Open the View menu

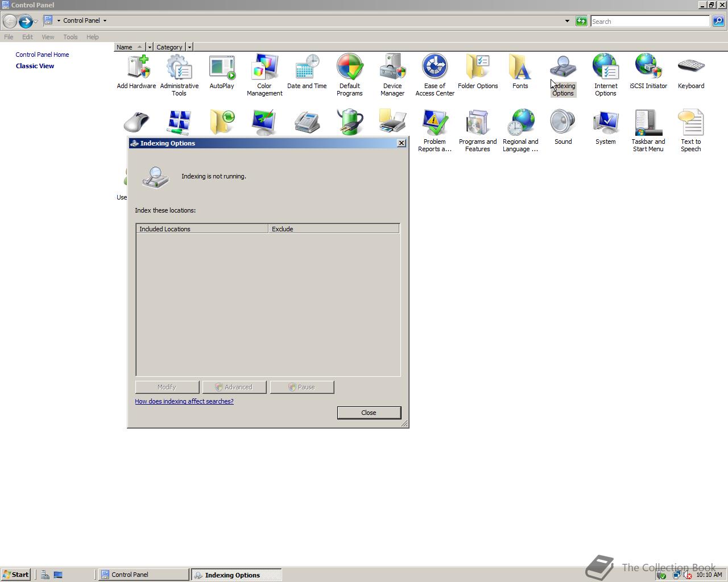(48, 37)
